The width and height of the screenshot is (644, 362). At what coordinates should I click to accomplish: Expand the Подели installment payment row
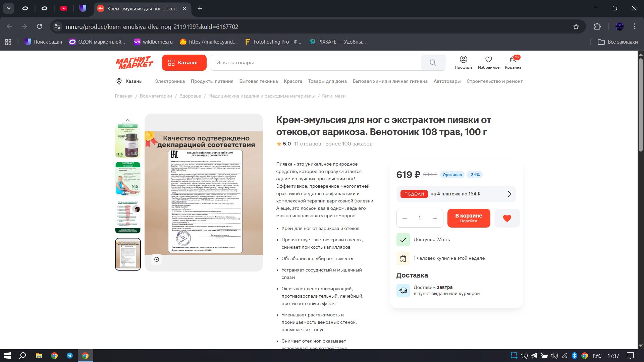pos(456,194)
